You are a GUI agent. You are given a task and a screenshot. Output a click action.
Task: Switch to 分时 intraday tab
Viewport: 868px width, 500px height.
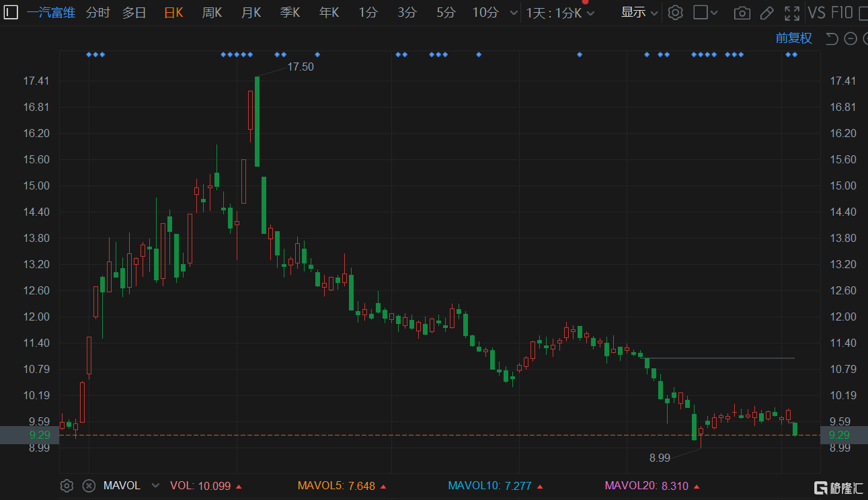(x=97, y=13)
